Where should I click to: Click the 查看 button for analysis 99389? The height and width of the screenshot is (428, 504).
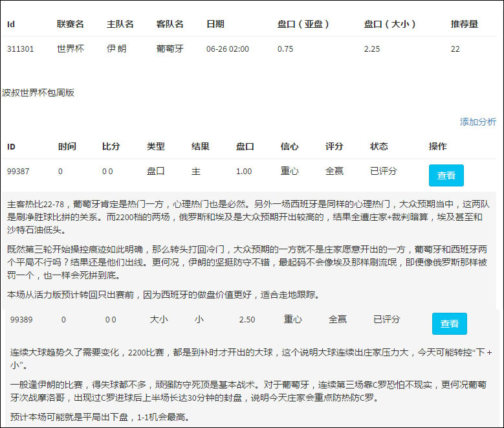[x=450, y=323]
